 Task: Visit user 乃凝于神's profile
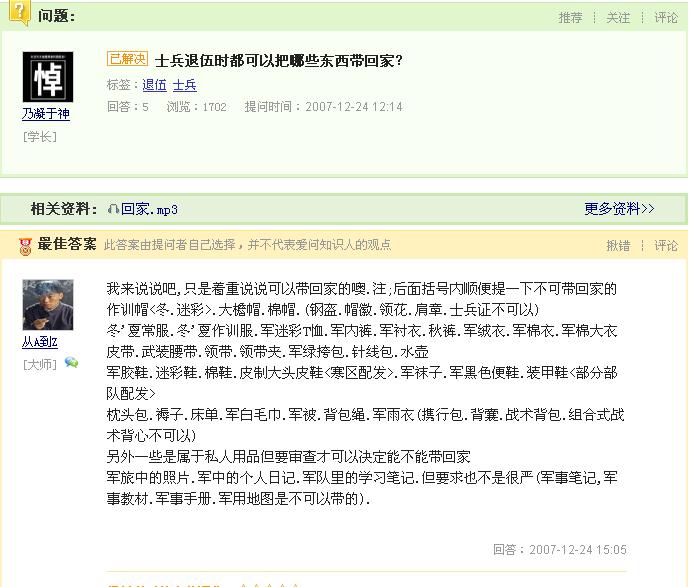click(46, 114)
